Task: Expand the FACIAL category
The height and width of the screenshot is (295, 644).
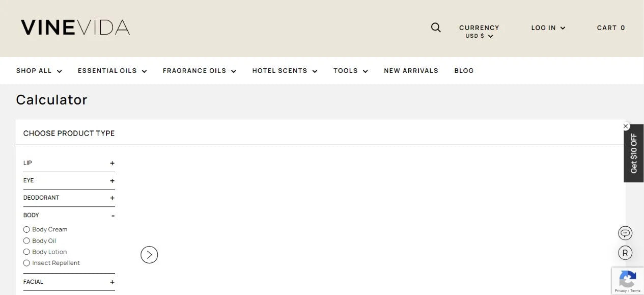Action: click(x=69, y=282)
